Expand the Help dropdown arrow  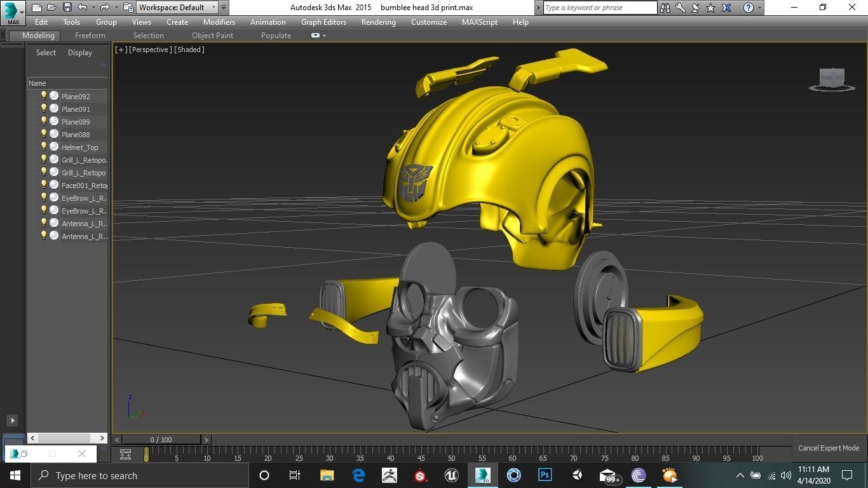click(759, 8)
